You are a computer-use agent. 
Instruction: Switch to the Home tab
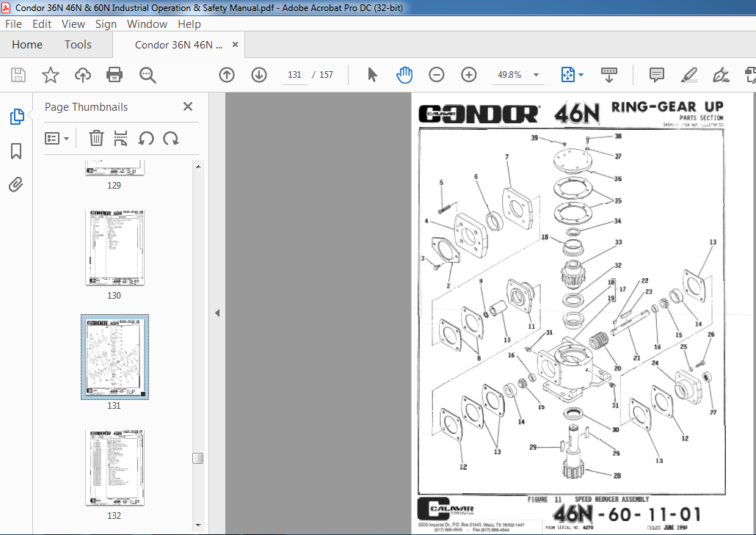(27, 45)
